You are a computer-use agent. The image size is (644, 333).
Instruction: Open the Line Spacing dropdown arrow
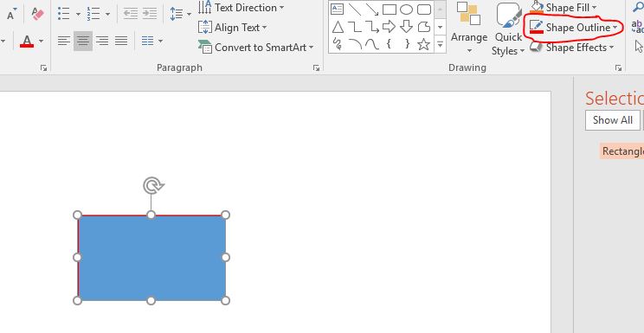189,15
